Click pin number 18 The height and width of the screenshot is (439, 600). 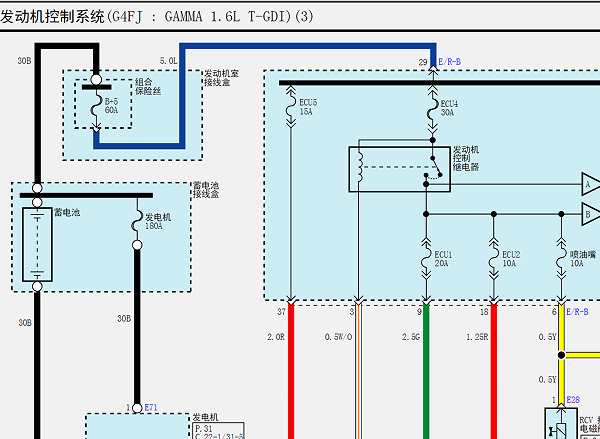tap(484, 312)
